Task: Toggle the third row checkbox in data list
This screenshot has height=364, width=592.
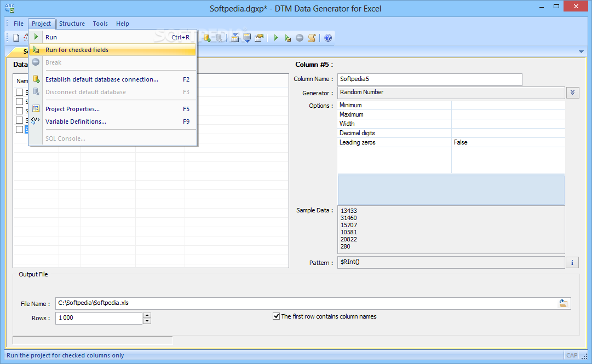Action: point(20,111)
